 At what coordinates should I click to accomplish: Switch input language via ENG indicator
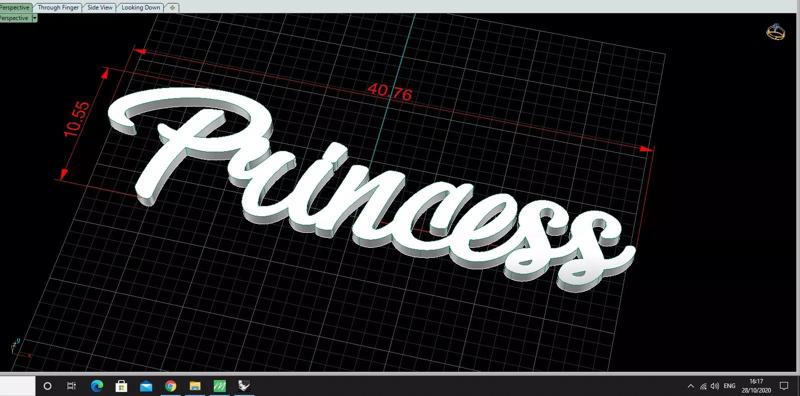click(729, 386)
